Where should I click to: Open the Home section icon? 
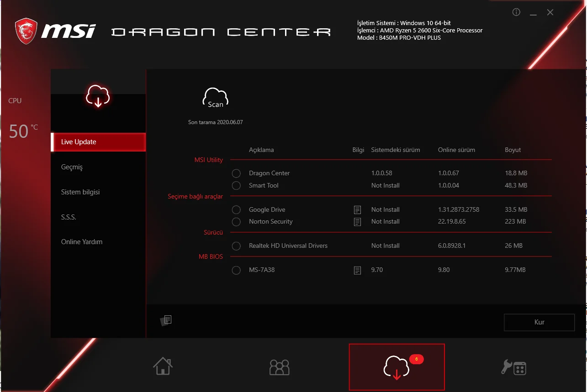[x=163, y=366]
